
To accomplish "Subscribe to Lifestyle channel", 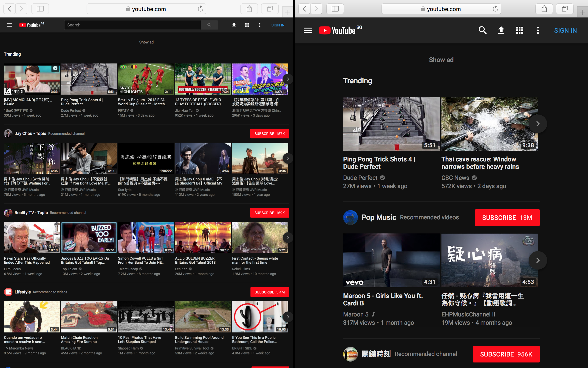I will point(269,292).
